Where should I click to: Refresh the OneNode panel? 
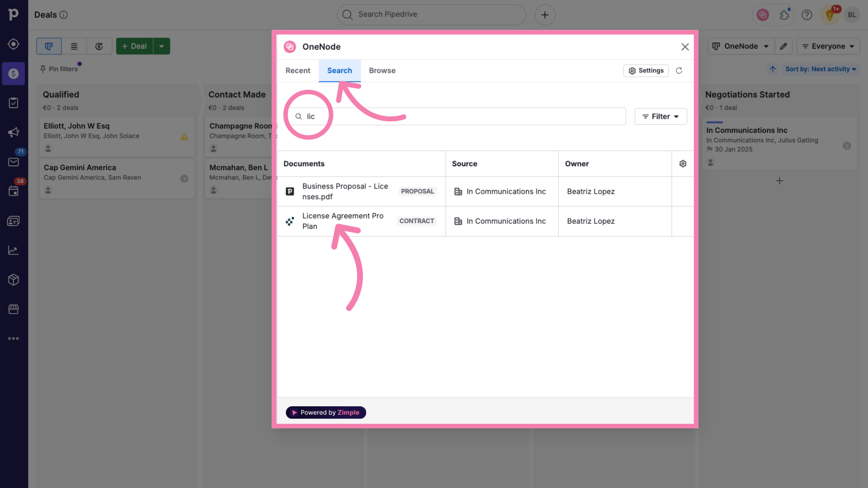(679, 70)
